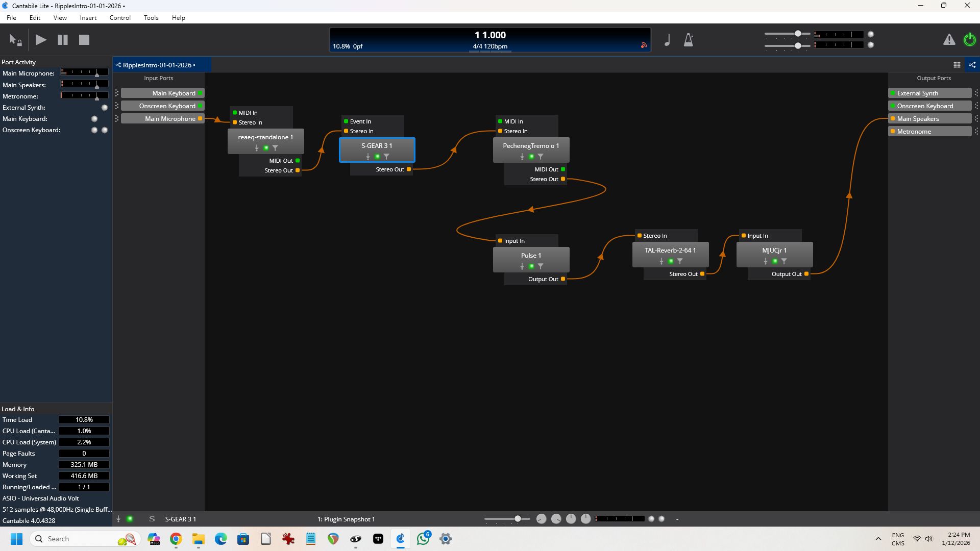Viewport: 980px width, 551px height.
Task: Toggle run LED on Pulse 1
Action: coord(531,266)
